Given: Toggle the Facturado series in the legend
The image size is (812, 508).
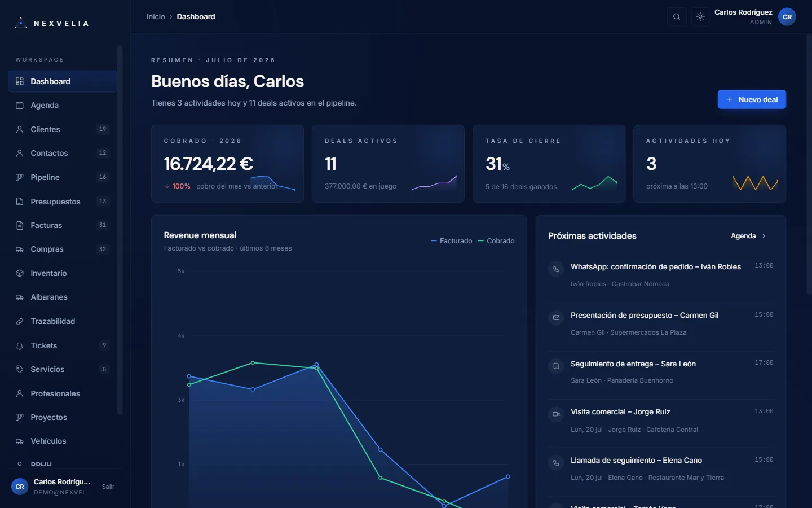Looking at the screenshot, I should pyautogui.click(x=451, y=241).
